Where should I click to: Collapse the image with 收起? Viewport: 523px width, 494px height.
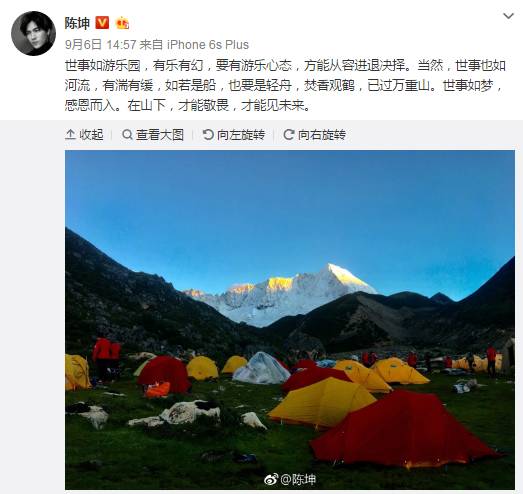pos(84,135)
